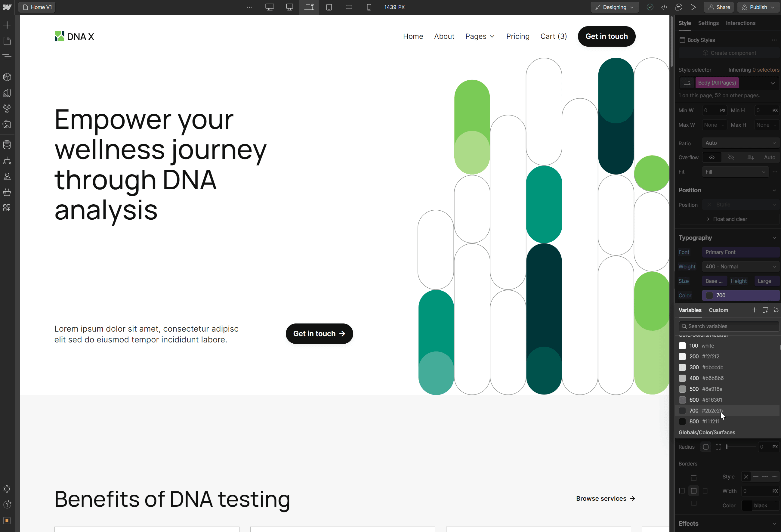Open the Pages panel icon
The height and width of the screenshot is (532, 781).
pyautogui.click(x=7, y=41)
